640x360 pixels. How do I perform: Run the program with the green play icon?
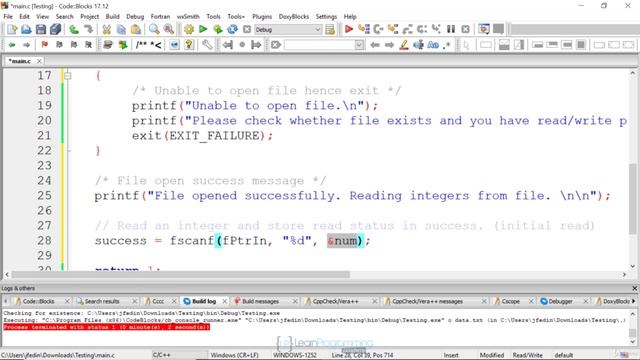click(203, 29)
